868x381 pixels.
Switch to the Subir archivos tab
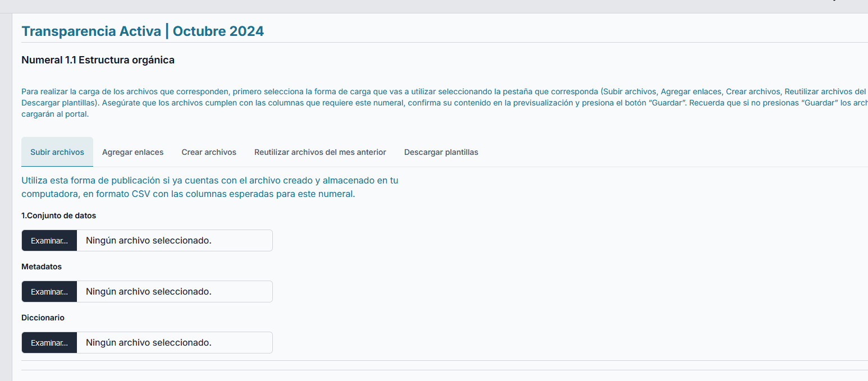point(57,152)
